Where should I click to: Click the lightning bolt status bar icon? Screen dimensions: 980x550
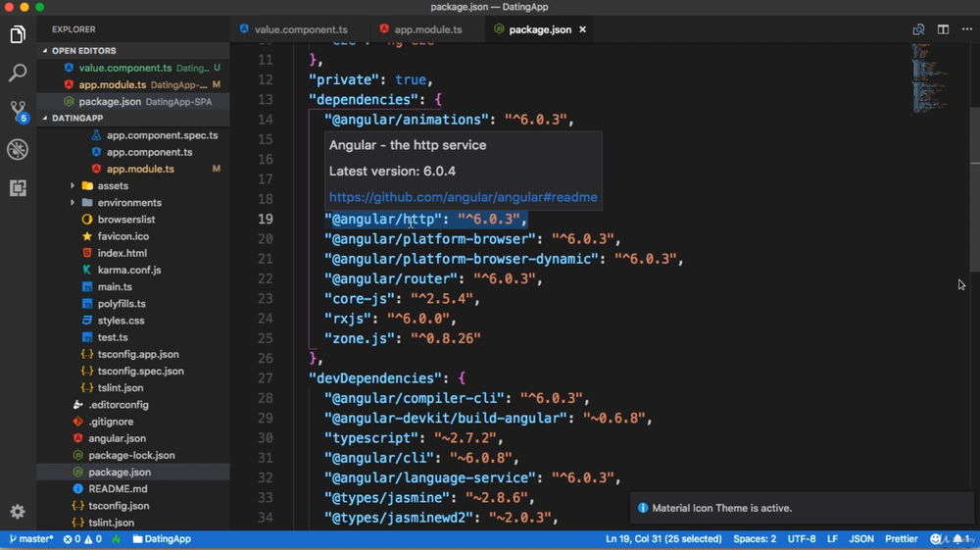coord(117,539)
